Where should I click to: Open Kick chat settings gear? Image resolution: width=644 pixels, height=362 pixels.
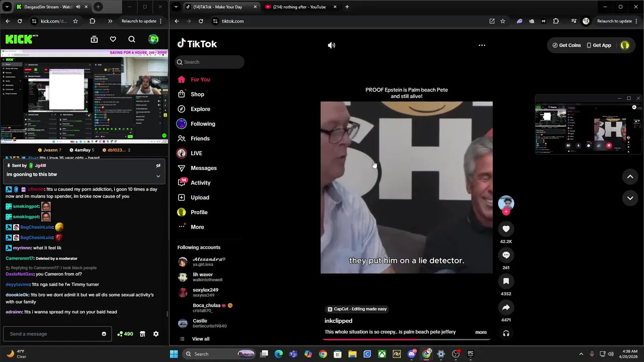click(156, 334)
